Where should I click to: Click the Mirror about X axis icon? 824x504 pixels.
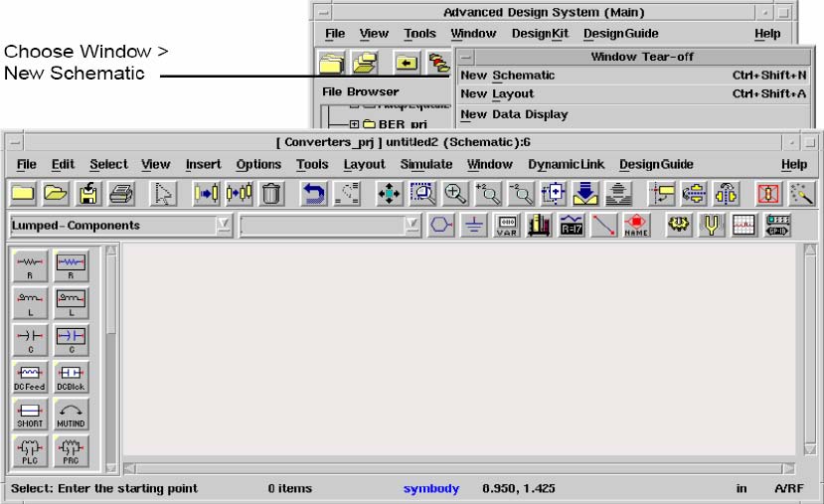[x=694, y=194]
